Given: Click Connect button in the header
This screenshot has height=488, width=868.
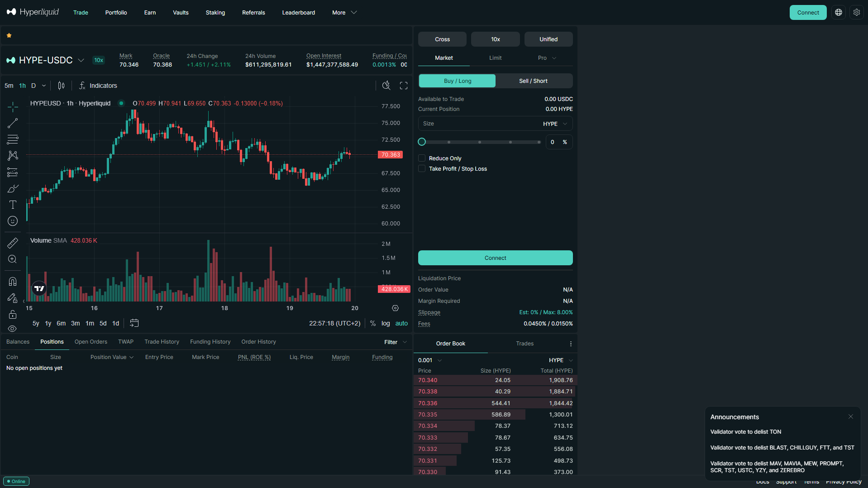Looking at the screenshot, I should (x=808, y=13).
